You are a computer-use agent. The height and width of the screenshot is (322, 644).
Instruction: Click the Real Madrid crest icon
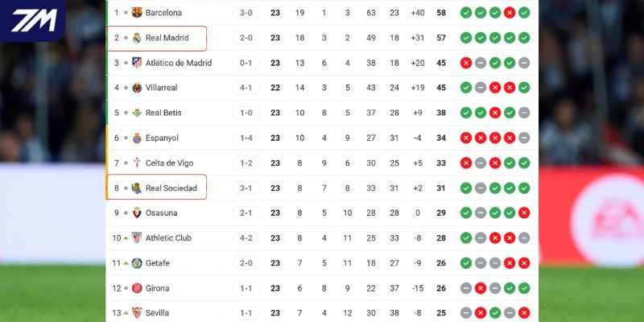tap(137, 38)
